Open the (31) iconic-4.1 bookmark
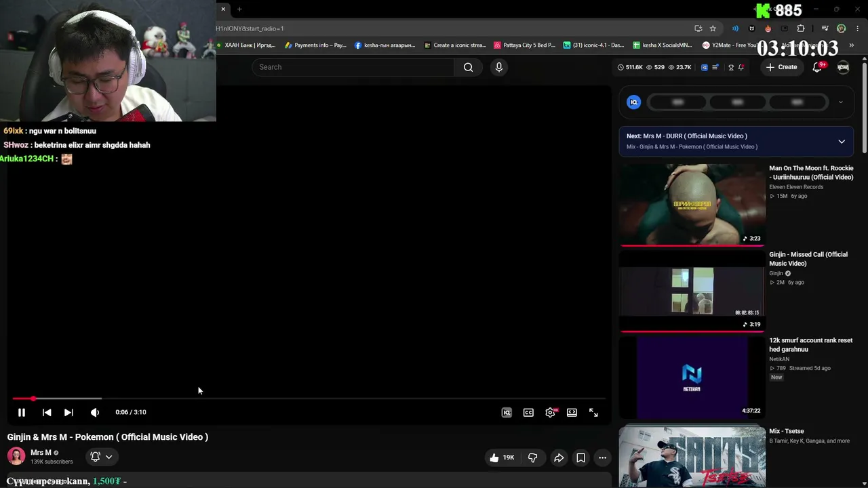The image size is (868, 488). pos(593,45)
